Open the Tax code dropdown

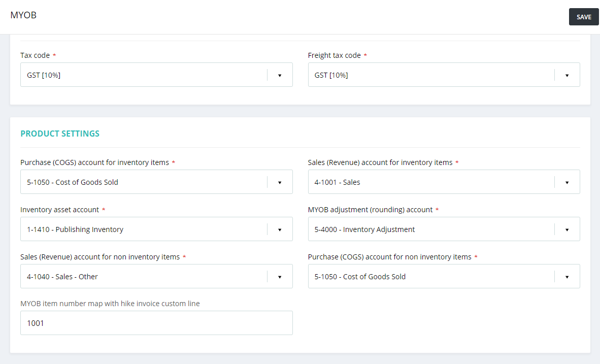point(156,75)
